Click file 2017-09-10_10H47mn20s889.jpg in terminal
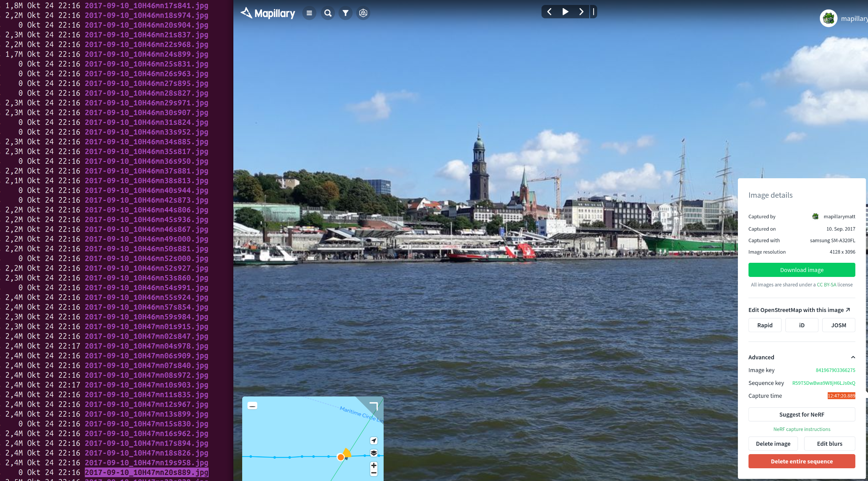 (146, 473)
